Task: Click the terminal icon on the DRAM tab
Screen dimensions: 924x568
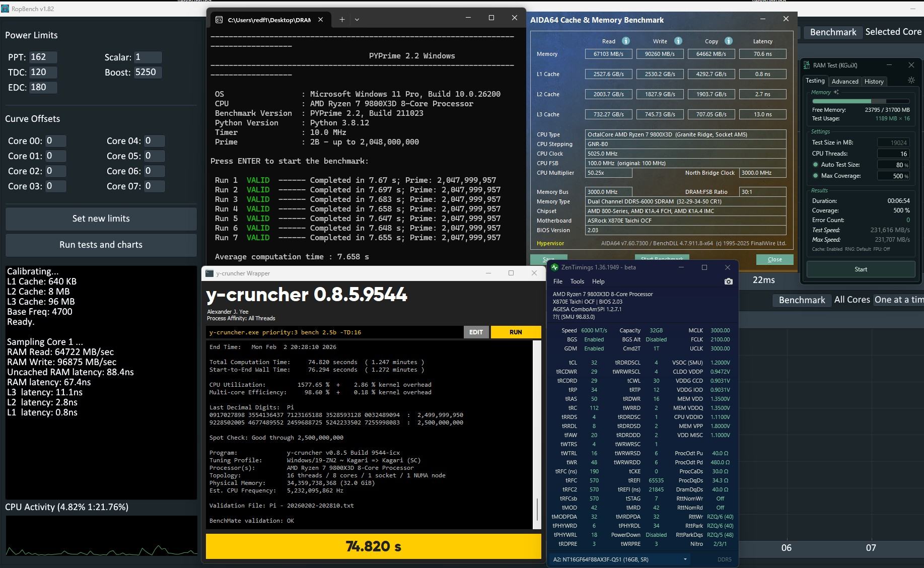Action: [219, 20]
